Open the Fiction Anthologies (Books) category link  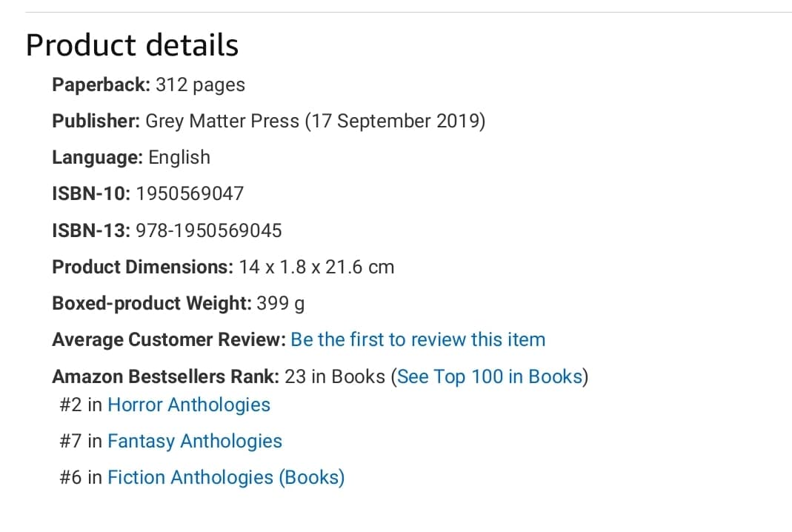[226, 477]
